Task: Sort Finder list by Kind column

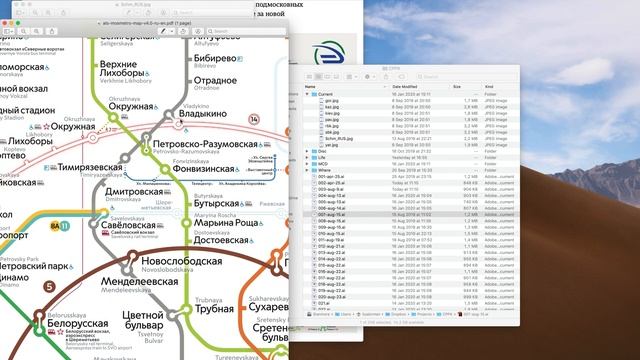Action: [489, 87]
